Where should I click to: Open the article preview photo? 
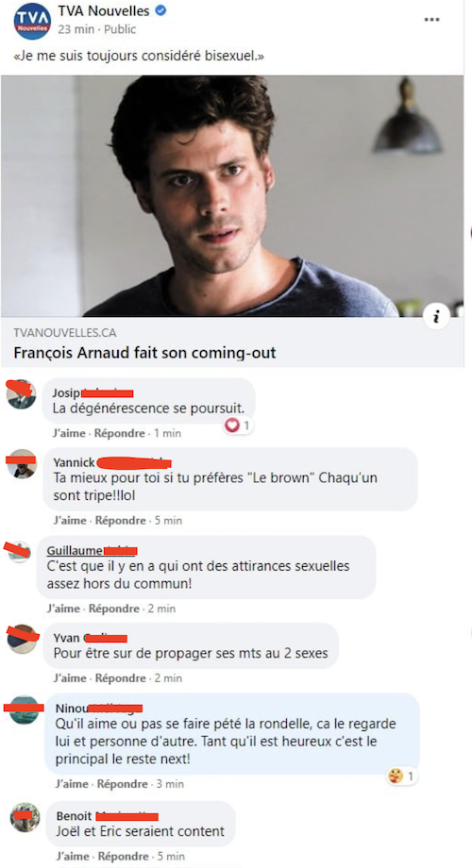[x=232, y=196]
